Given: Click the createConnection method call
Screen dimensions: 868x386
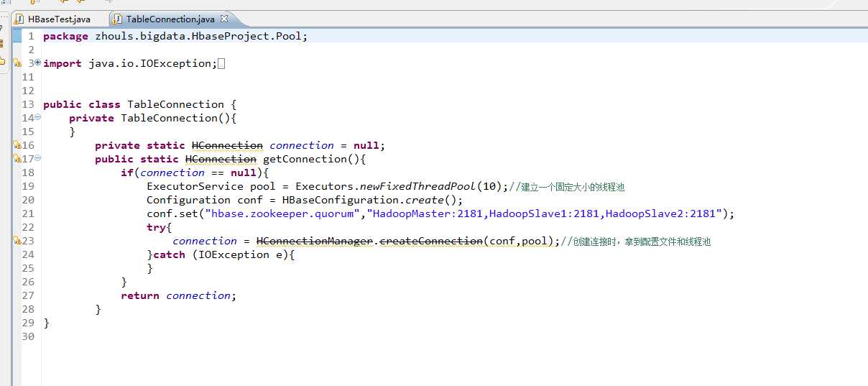Looking at the screenshot, I should (x=430, y=241).
